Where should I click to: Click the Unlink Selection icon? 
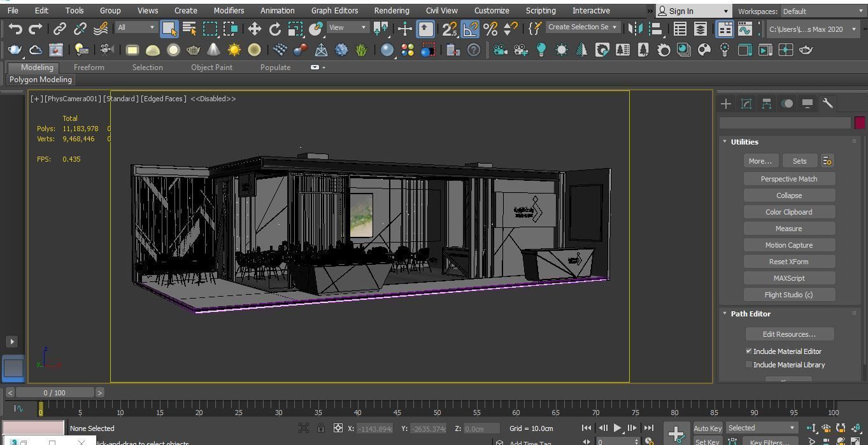pos(80,29)
